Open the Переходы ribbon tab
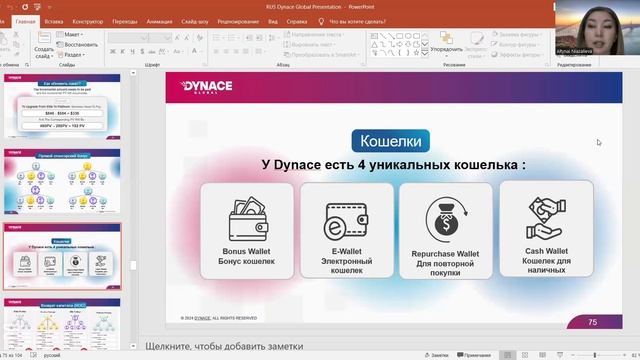Screen dimensions: 640x360 pyautogui.click(x=124, y=22)
